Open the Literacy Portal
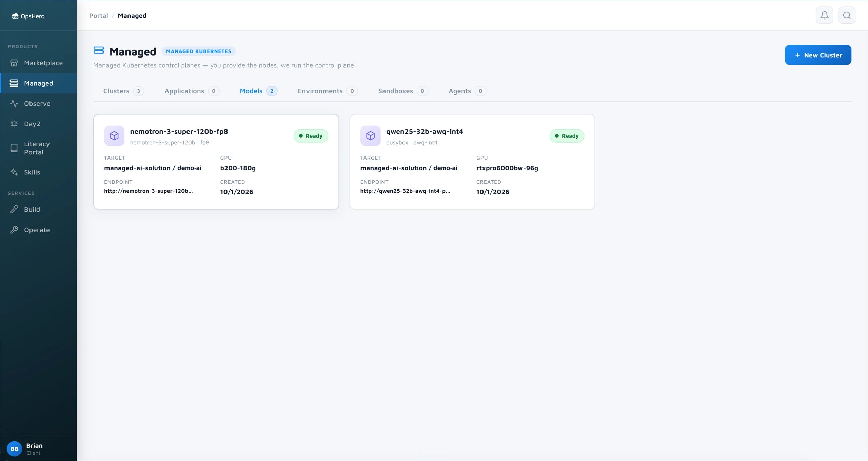This screenshot has width=868, height=461. pyautogui.click(x=38, y=148)
